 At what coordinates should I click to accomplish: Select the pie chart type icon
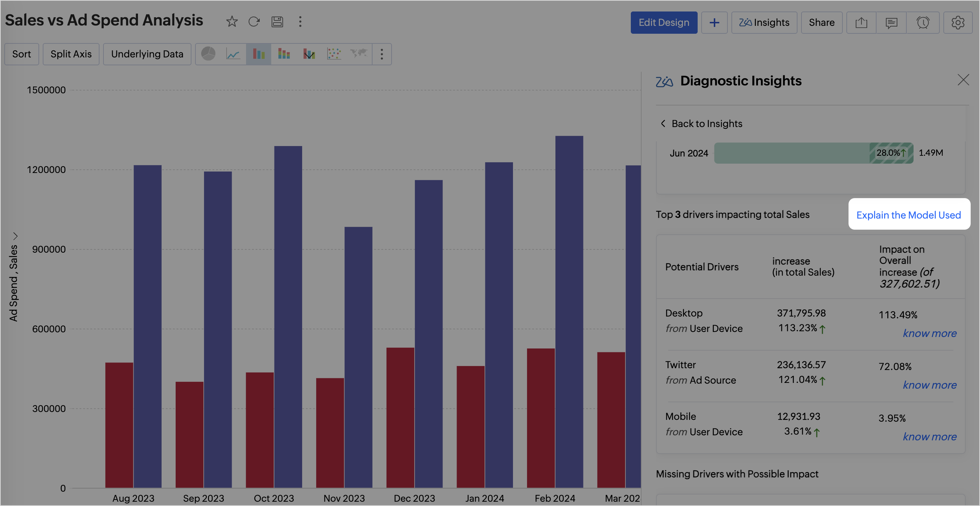[x=208, y=54]
